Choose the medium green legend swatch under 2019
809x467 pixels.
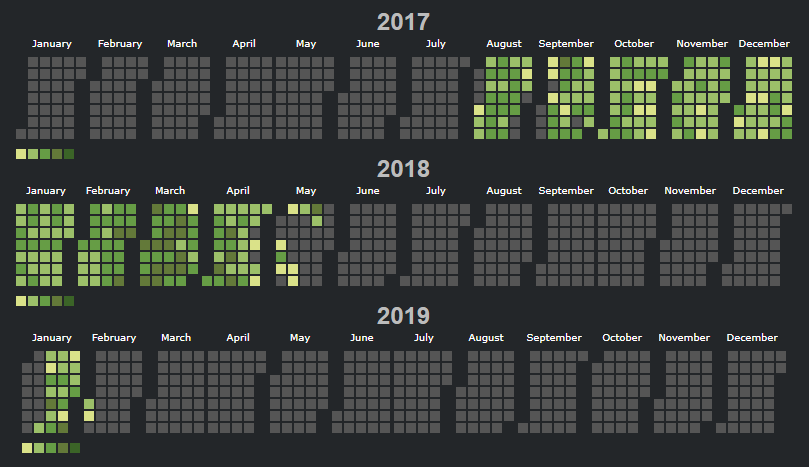click(51, 448)
